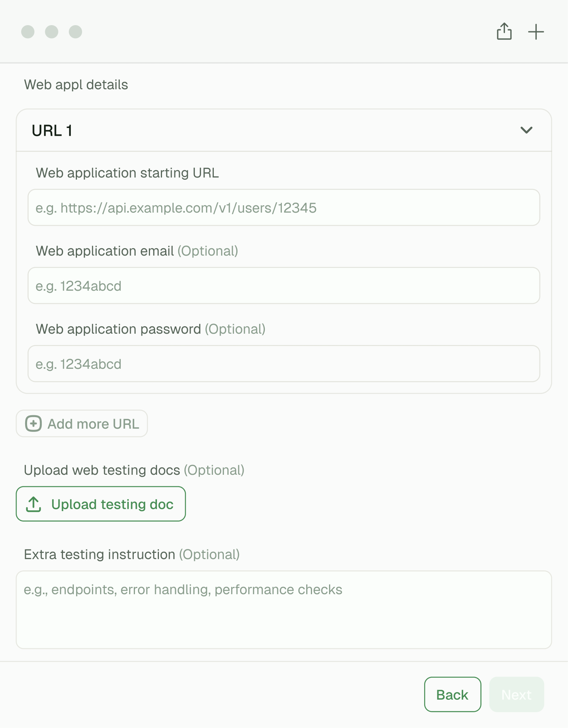Click the plus icon in title bar

click(x=536, y=32)
